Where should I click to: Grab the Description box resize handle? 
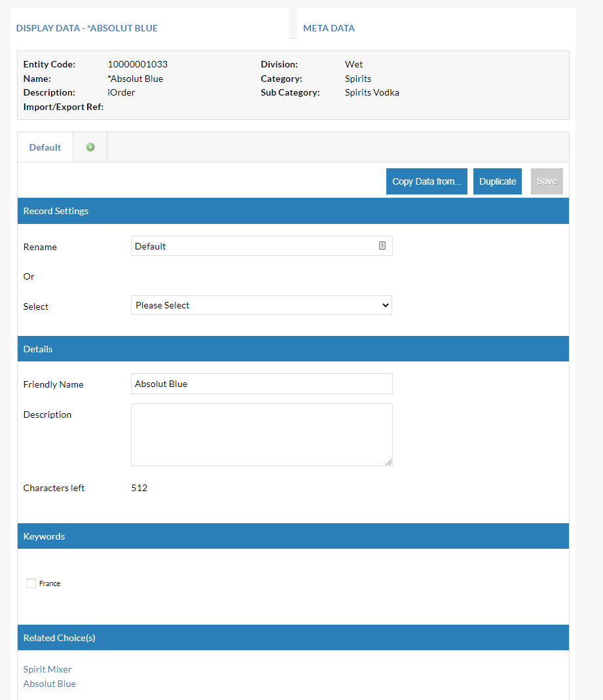click(389, 462)
